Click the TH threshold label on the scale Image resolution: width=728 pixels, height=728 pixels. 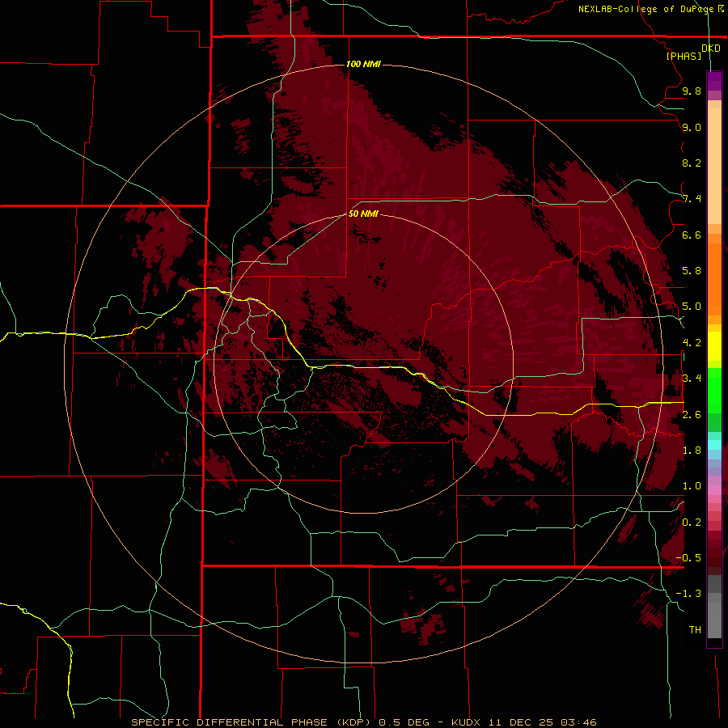tap(695, 630)
